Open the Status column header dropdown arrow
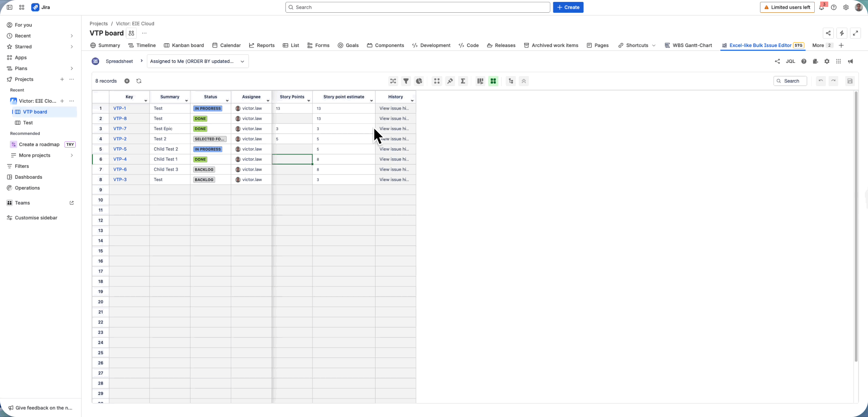868x417 pixels. click(227, 101)
